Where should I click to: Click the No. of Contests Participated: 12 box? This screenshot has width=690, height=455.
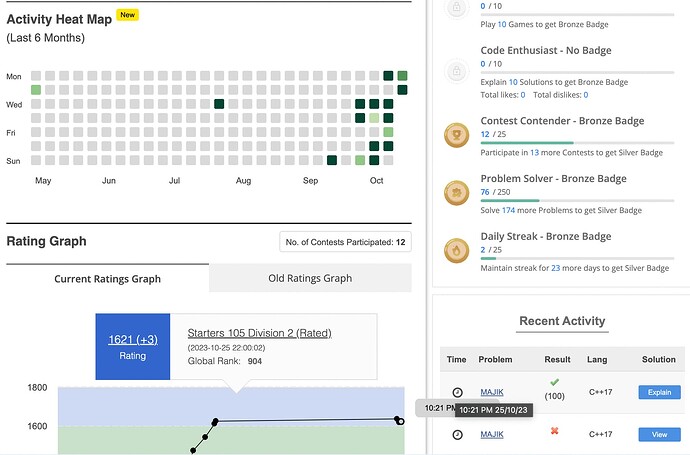[345, 242]
